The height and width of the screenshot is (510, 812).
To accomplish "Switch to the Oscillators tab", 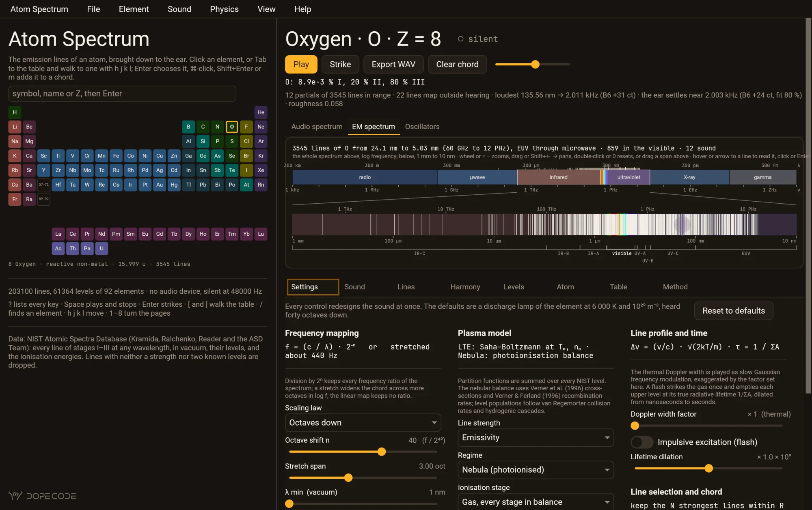I will pos(422,127).
